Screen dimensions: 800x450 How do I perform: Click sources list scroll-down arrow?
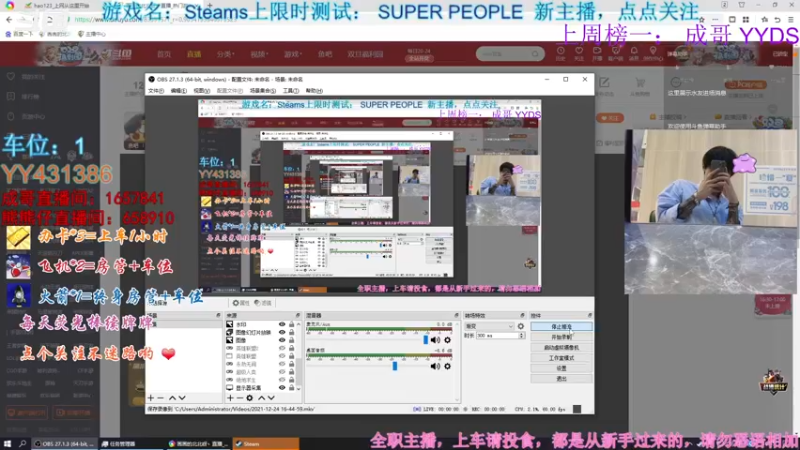click(298, 388)
